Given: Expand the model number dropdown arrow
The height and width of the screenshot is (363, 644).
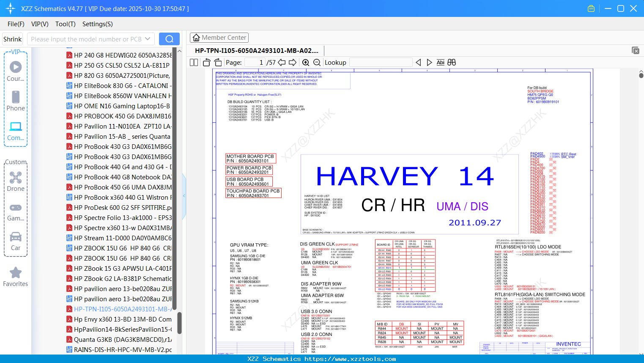Looking at the screenshot, I should click(148, 39).
